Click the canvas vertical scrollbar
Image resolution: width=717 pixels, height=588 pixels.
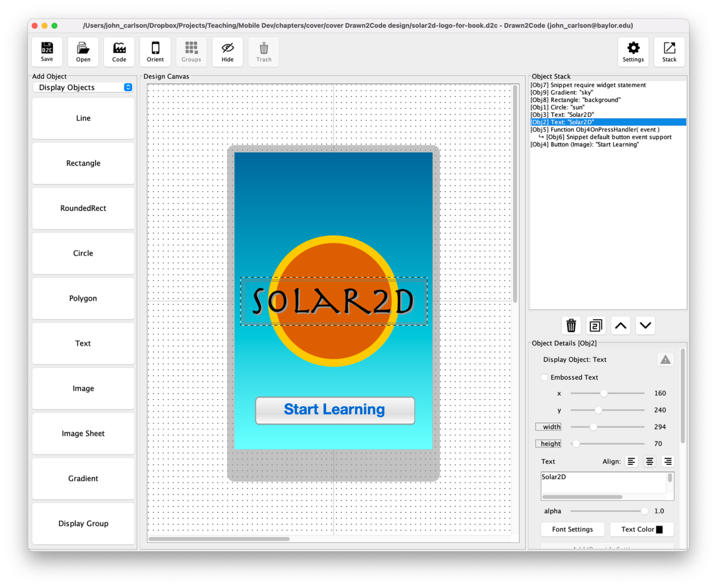(x=515, y=194)
